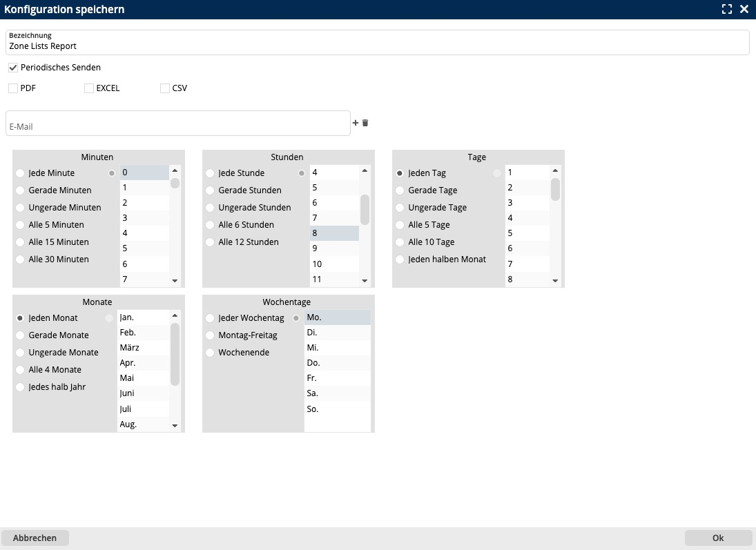Select Gerade Monate option
The width and height of the screenshot is (756, 550).
pos(20,335)
